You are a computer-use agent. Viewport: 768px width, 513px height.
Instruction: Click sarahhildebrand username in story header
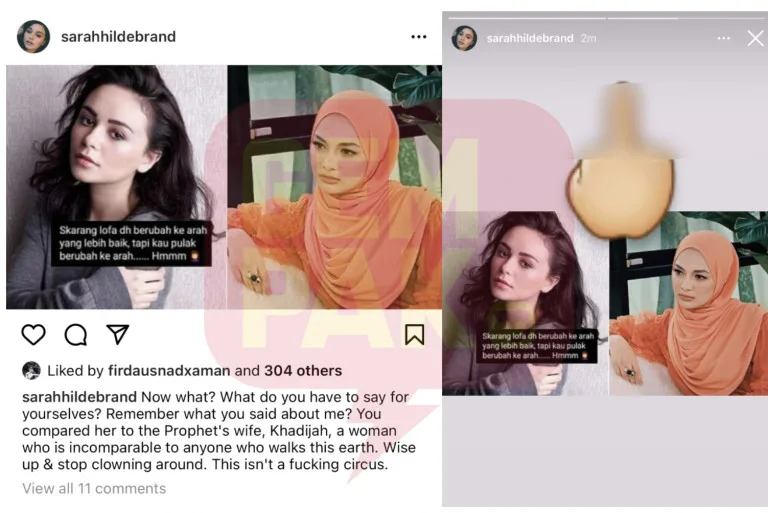(x=529, y=38)
